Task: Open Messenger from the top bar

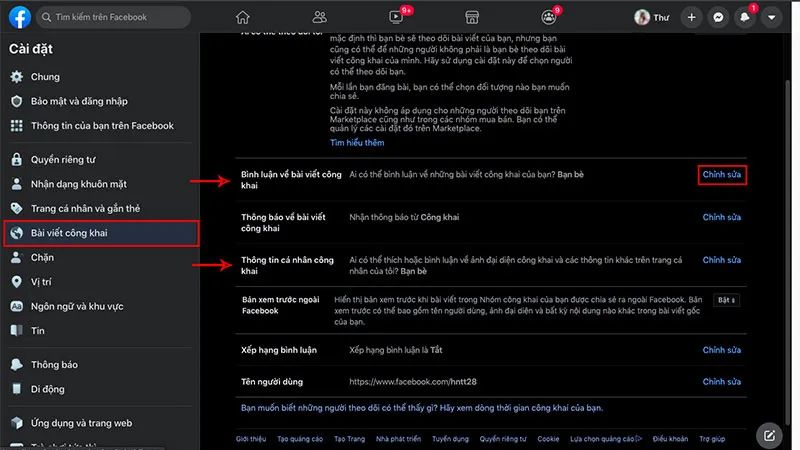Action: pyautogui.click(x=718, y=17)
